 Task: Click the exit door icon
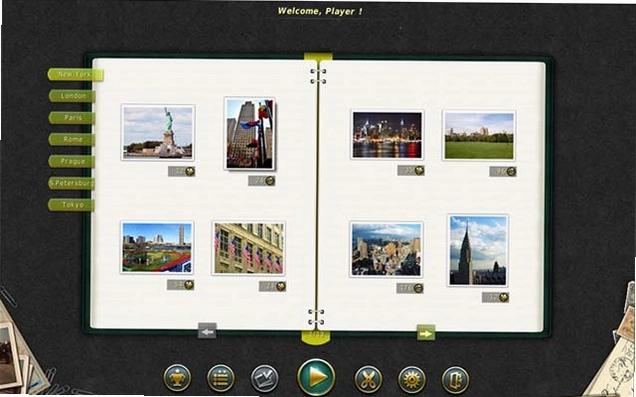(456, 379)
